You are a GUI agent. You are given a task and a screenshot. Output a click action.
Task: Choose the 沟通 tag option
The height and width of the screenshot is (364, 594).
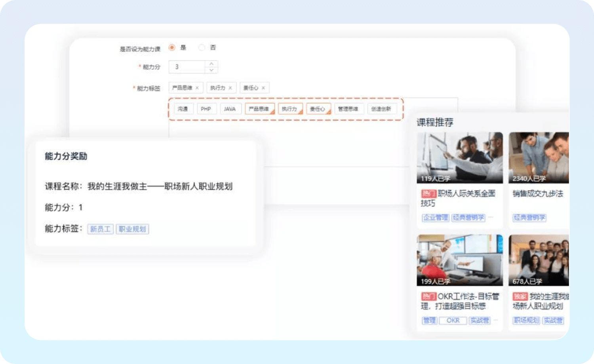183,109
